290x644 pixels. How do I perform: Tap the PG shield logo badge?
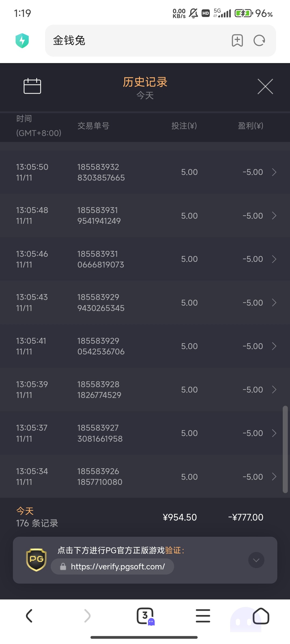[36, 560]
